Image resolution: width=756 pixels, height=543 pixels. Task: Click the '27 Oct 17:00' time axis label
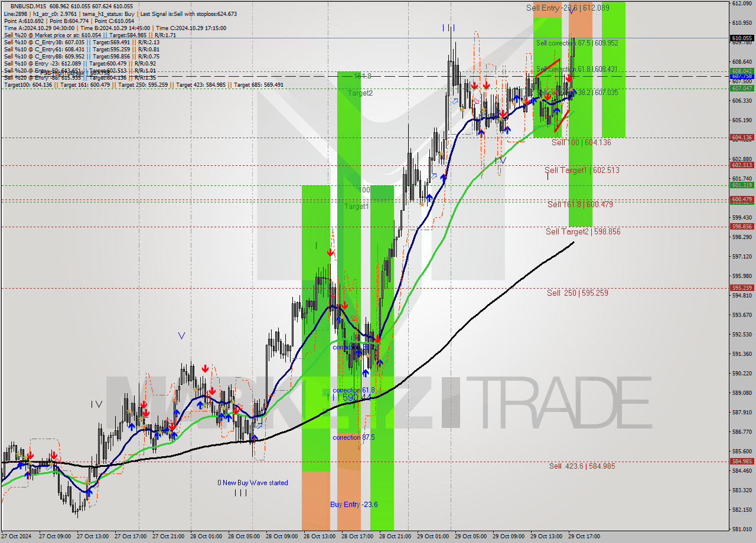coord(131,537)
